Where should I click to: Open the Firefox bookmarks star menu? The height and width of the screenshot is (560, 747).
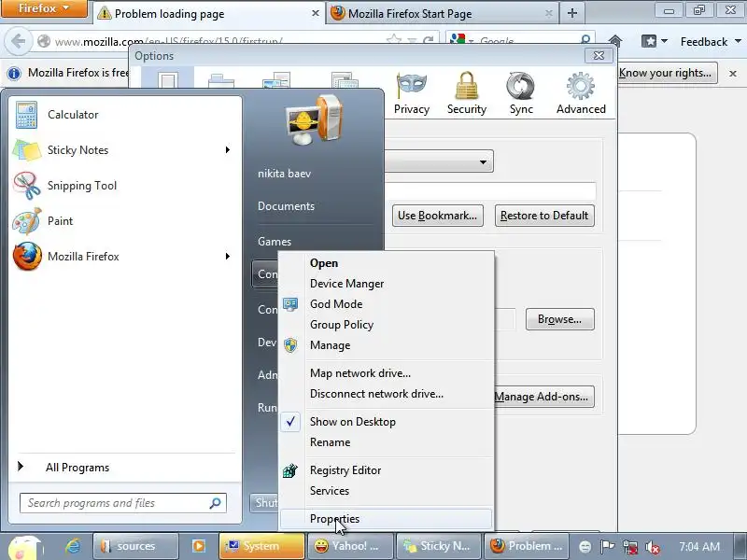coord(654,41)
